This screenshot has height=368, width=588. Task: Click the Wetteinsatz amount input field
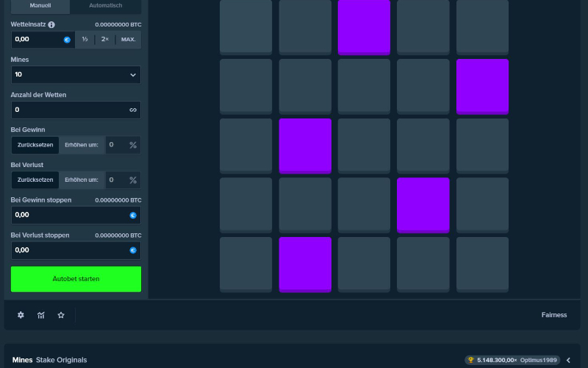[37, 39]
